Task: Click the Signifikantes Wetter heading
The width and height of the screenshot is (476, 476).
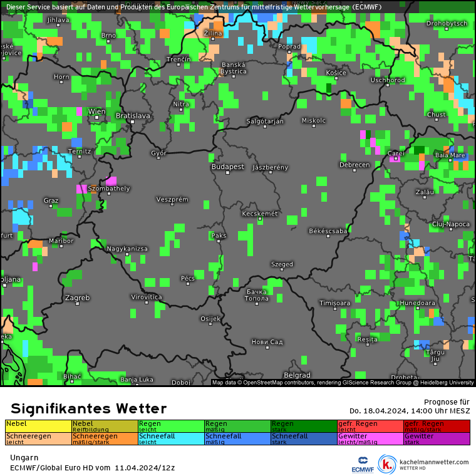Action: (88, 409)
